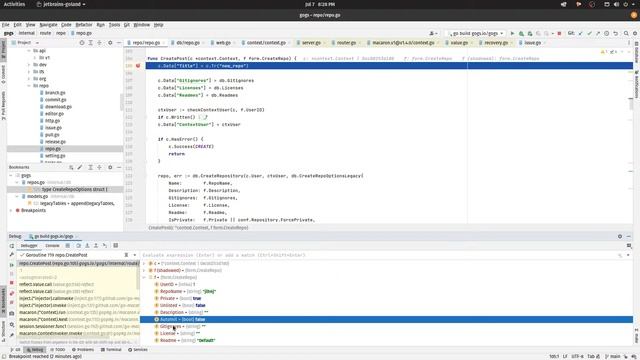
Task: Expand the org folder in project tree
Action: point(29,79)
